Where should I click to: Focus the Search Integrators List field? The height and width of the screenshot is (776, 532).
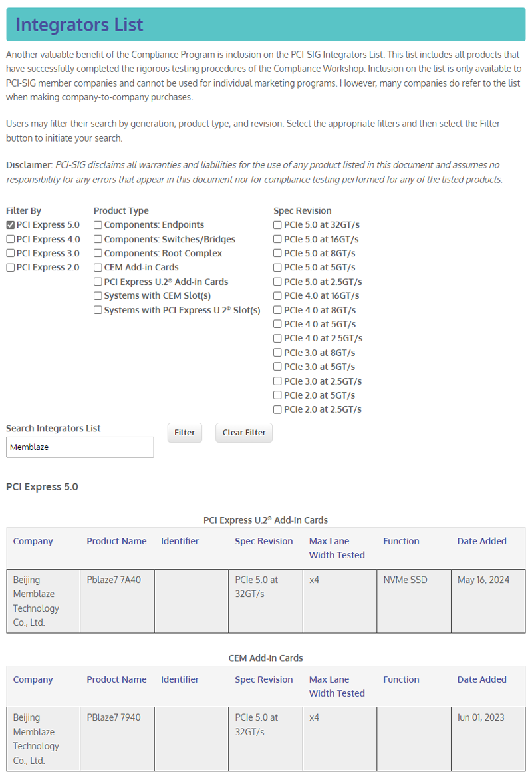pos(80,447)
